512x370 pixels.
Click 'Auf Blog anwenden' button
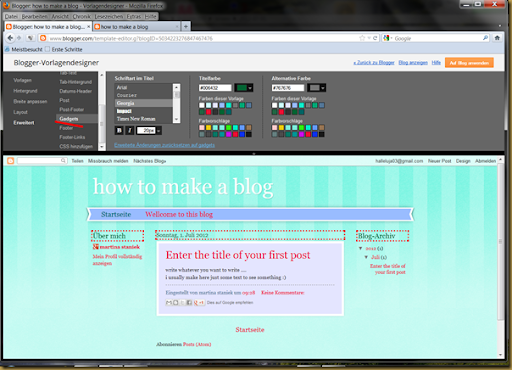(x=469, y=63)
